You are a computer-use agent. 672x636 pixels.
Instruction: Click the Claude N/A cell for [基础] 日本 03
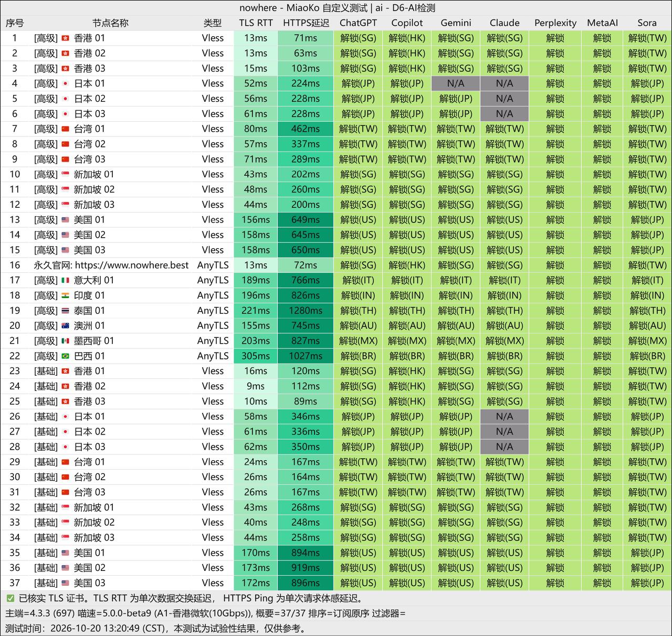click(505, 447)
